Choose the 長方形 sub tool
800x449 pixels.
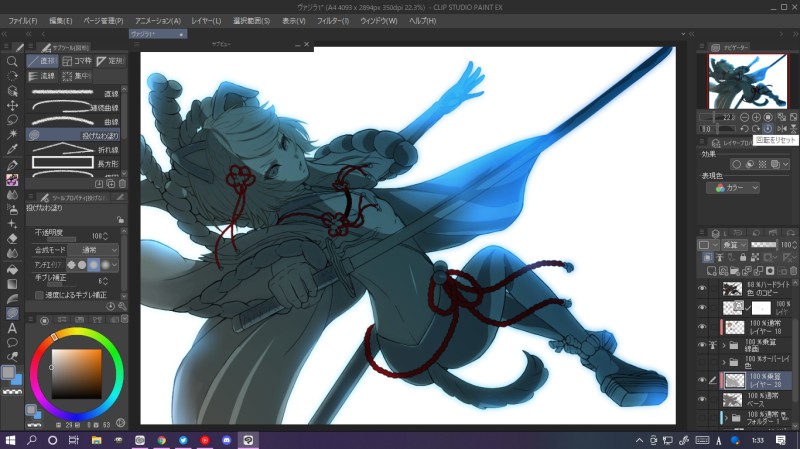[73, 163]
